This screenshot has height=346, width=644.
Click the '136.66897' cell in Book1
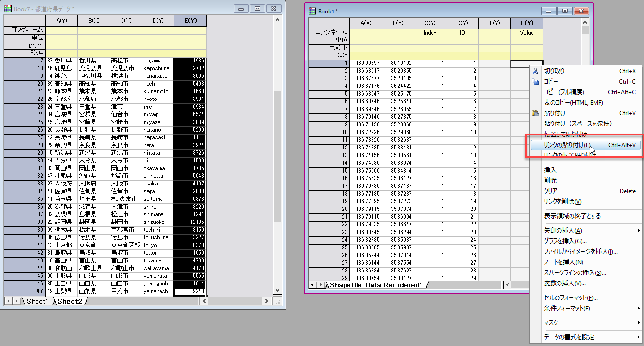tap(366, 63)
